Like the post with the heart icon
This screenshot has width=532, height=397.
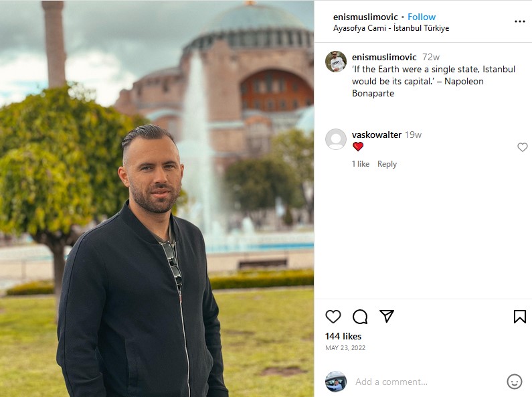pyautogui.click(x=333, y=317)
